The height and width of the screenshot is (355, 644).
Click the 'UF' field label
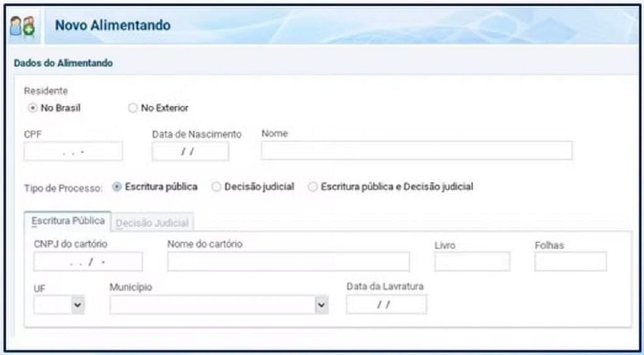pos(40,289)
